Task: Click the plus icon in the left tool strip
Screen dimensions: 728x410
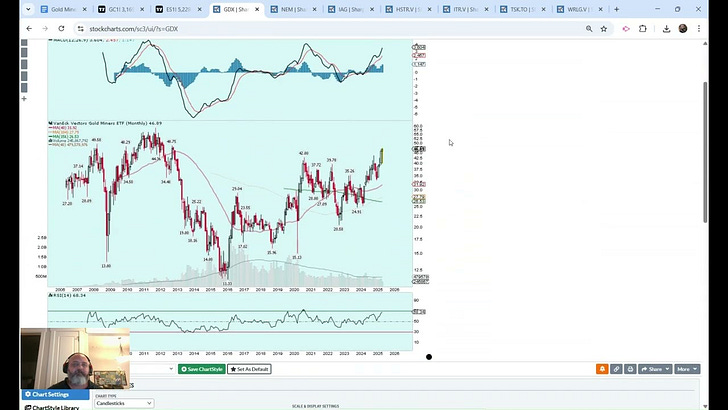Action: point(24,98)
